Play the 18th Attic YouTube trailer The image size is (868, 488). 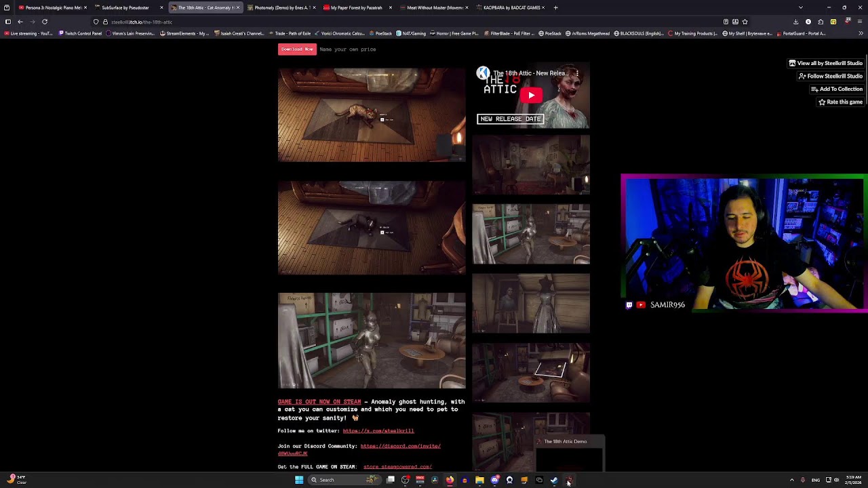[x=531, y=96]
